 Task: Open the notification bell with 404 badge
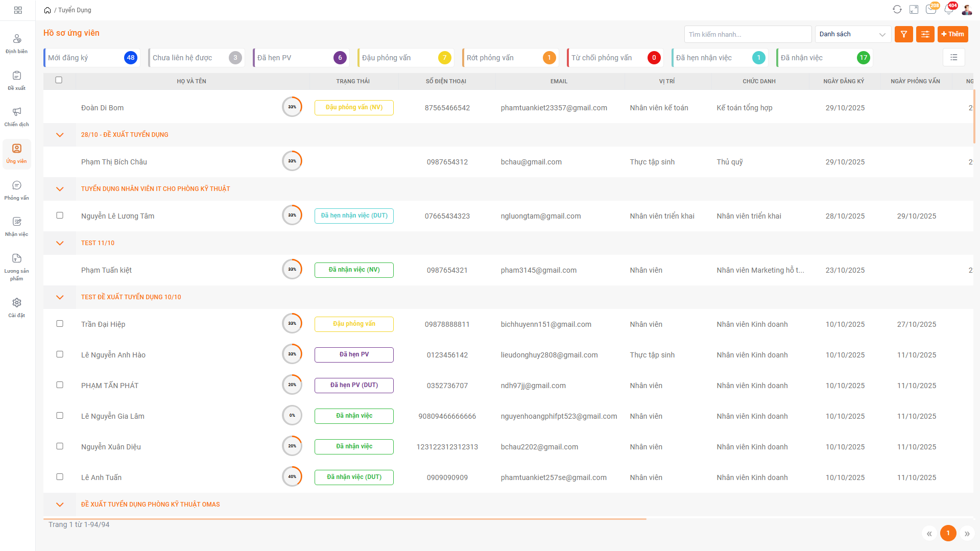[x=949, y=10]
